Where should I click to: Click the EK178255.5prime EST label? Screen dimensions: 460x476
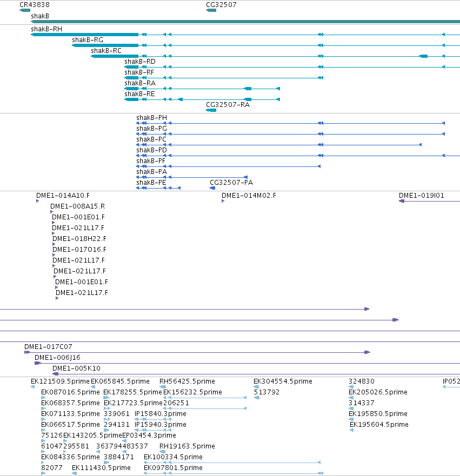click(132, 392)
